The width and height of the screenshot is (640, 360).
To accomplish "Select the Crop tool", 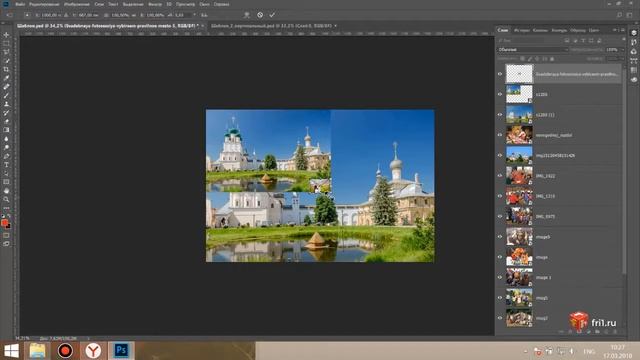I will click(x=6, y=69).
